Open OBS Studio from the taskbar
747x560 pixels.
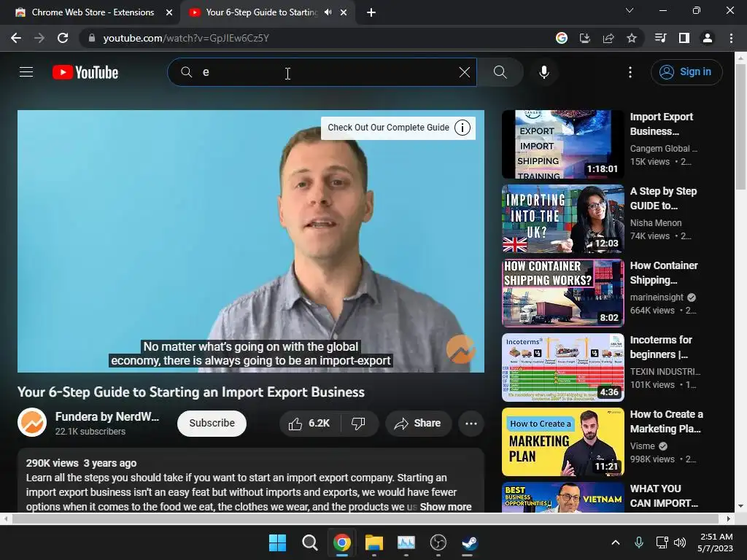coord(438,542)
